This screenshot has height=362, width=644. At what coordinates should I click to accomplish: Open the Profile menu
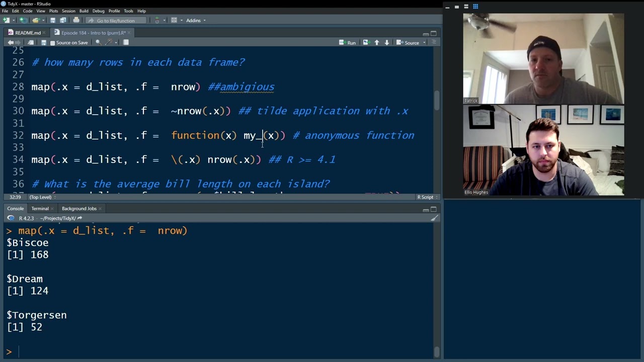point(114,11)
